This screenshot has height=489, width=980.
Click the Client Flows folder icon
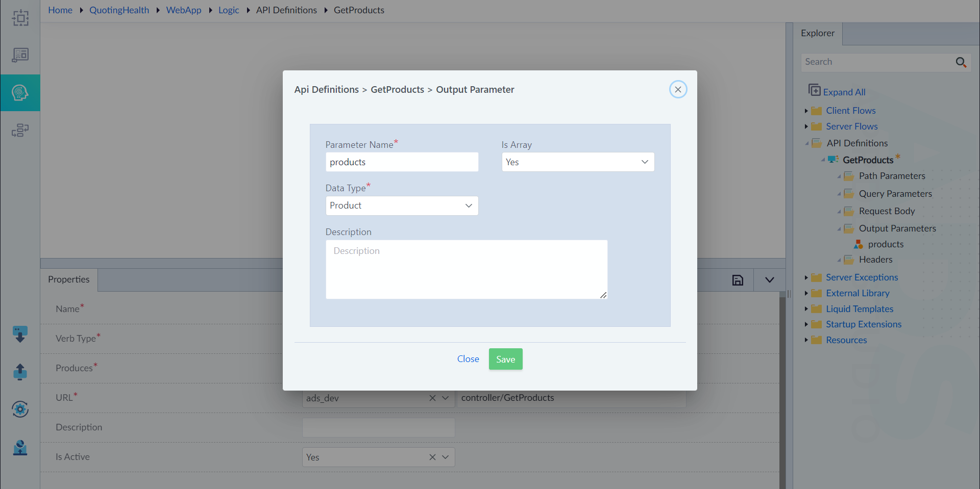coord(817,111)
